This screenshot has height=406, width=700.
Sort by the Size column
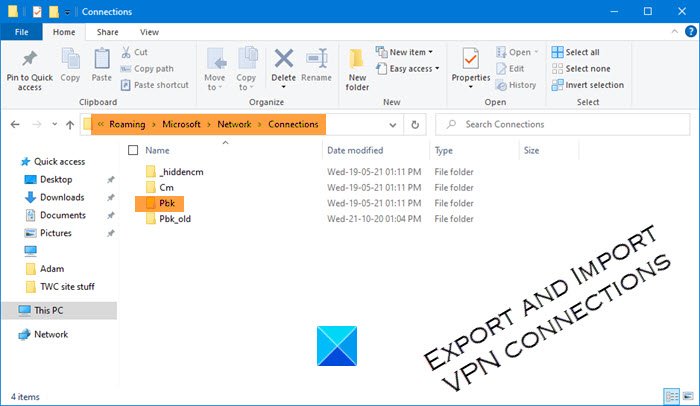(x=531, y=151)
